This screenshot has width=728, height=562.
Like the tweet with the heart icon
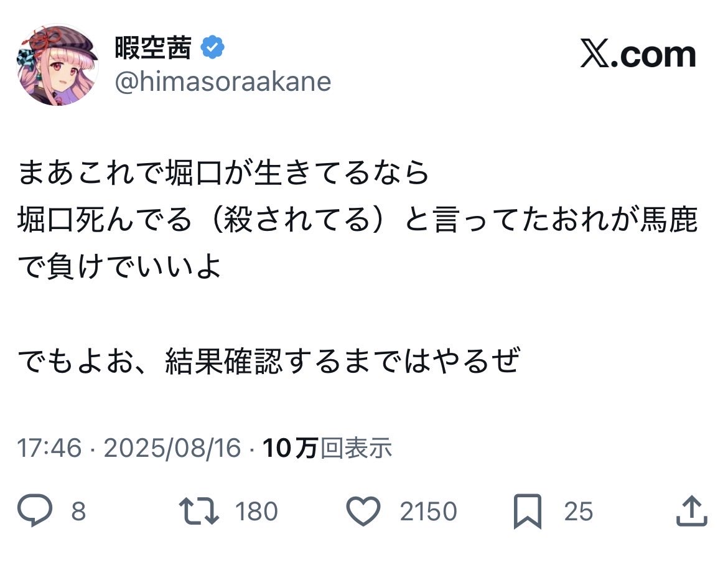click(x=363, y=512)
